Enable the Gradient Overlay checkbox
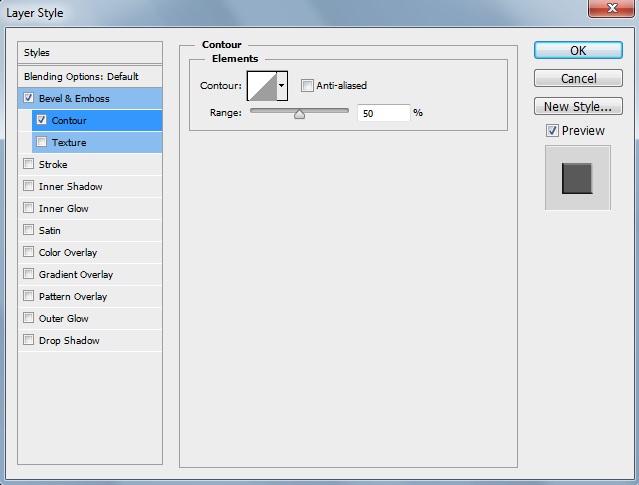The image size is (639, 485). coord(29,274)
